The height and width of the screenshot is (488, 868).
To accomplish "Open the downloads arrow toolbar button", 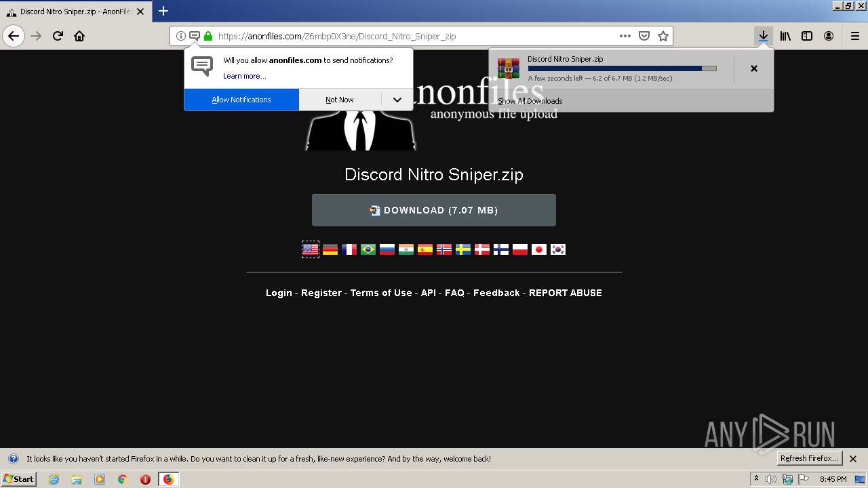I will (x=764, y=36).
